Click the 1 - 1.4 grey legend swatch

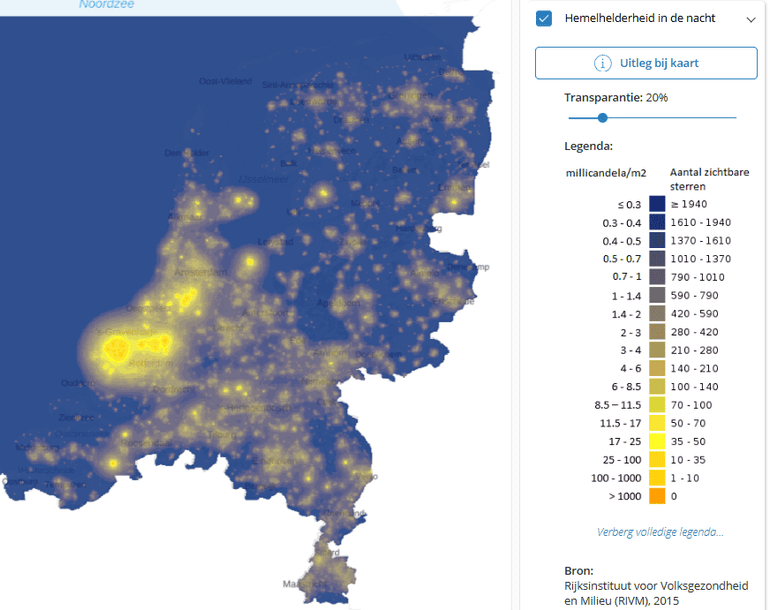click(x=657, y=295)
